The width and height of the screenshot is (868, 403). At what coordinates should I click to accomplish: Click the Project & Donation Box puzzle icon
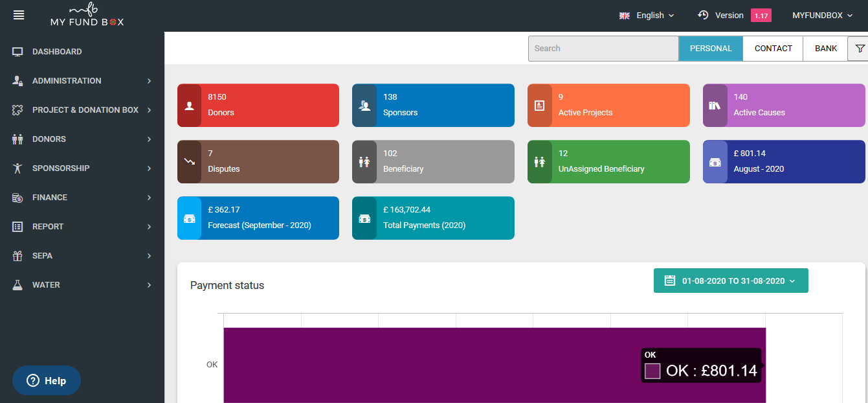tap(17, 110)
